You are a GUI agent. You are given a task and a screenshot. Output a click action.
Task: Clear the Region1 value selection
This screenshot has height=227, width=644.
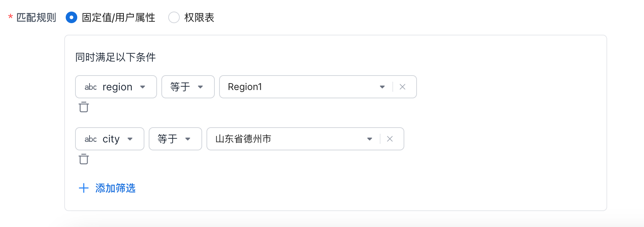402,87
